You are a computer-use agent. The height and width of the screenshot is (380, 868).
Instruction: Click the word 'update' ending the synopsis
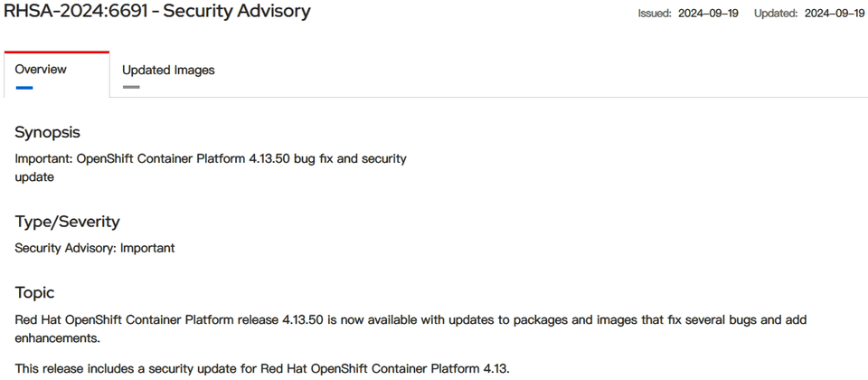tap(34, 177)
